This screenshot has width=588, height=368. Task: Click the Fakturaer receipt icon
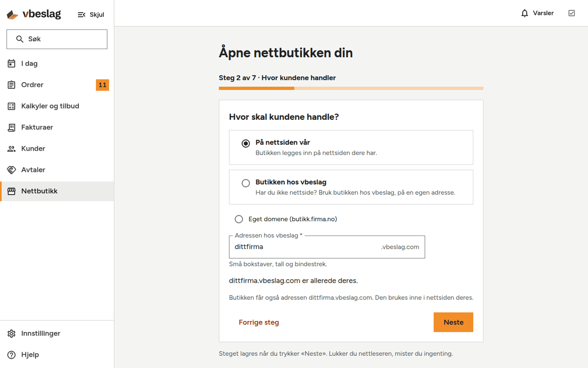(x=12, y=127)
